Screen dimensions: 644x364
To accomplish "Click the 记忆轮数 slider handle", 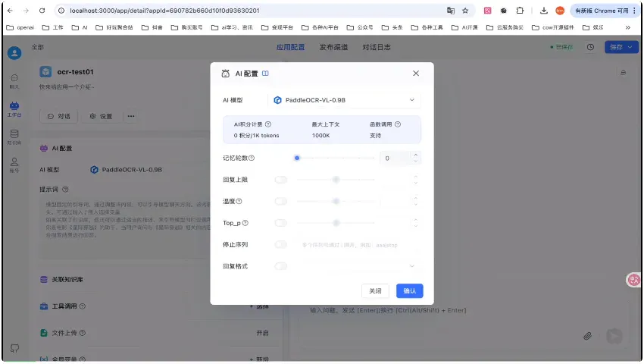I will pos(297,158).
